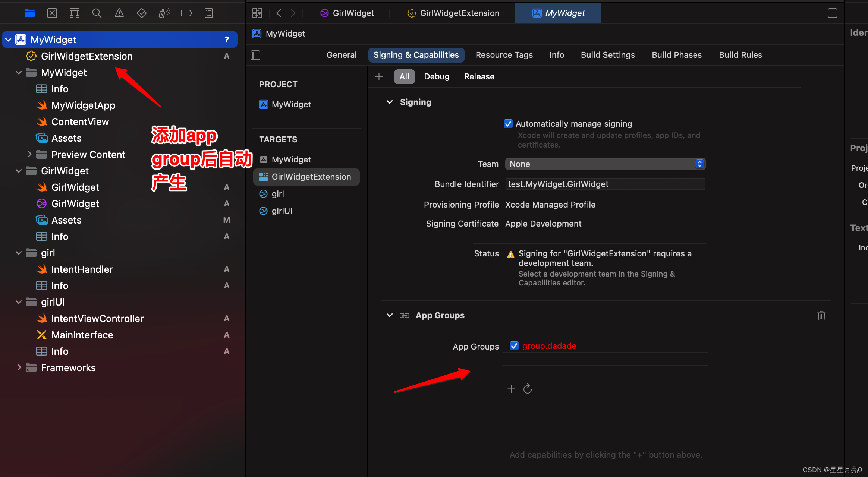
Task: Open the Report navigator icon
Action: [209, 13]
